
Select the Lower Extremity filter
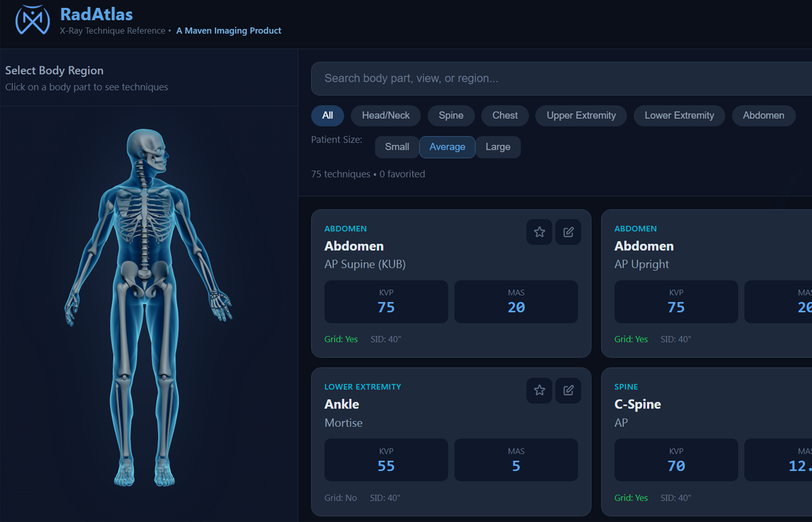click(679, 115)
